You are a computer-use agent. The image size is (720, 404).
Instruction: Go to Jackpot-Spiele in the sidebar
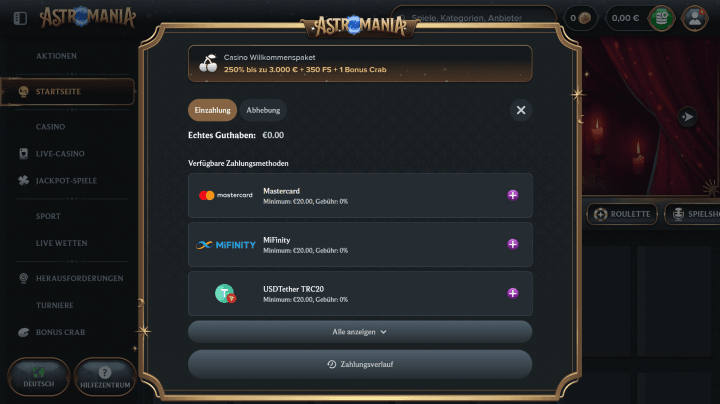pos(66,181)
